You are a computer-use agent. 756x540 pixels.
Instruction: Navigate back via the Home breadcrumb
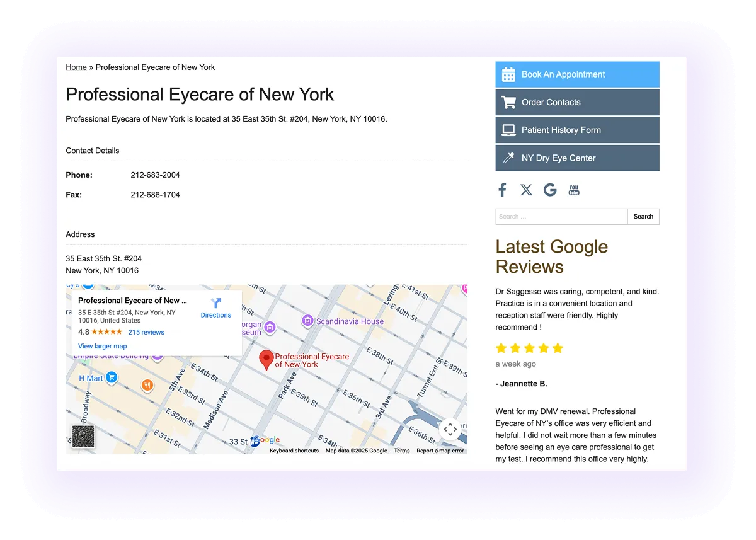click(76, 67)
